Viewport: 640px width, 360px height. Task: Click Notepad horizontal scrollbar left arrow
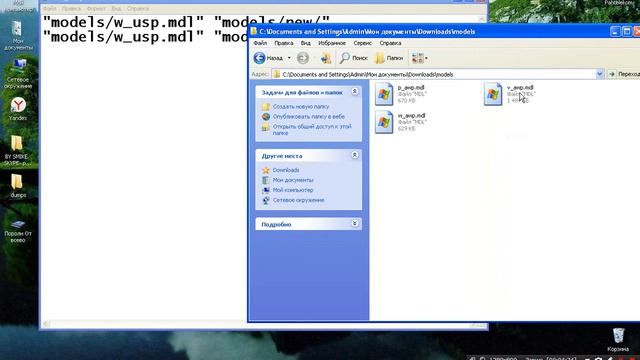click(46, 324)
